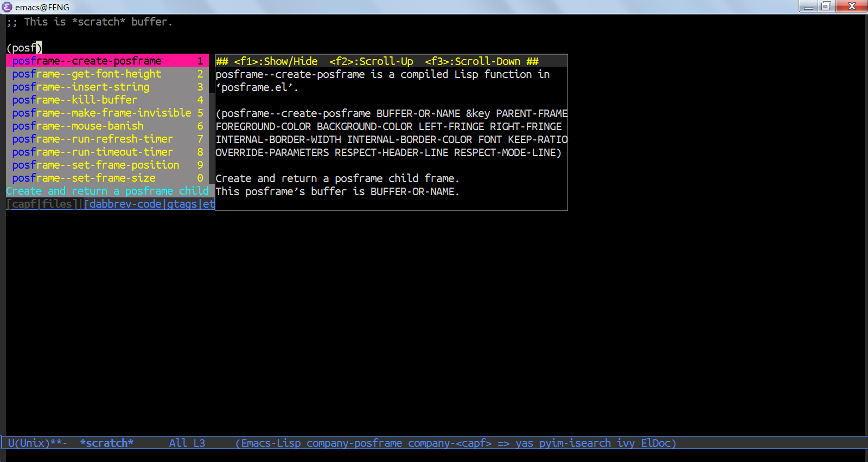
Task: Click the echo area minibuffer
Action: click(x=434, y=455)
